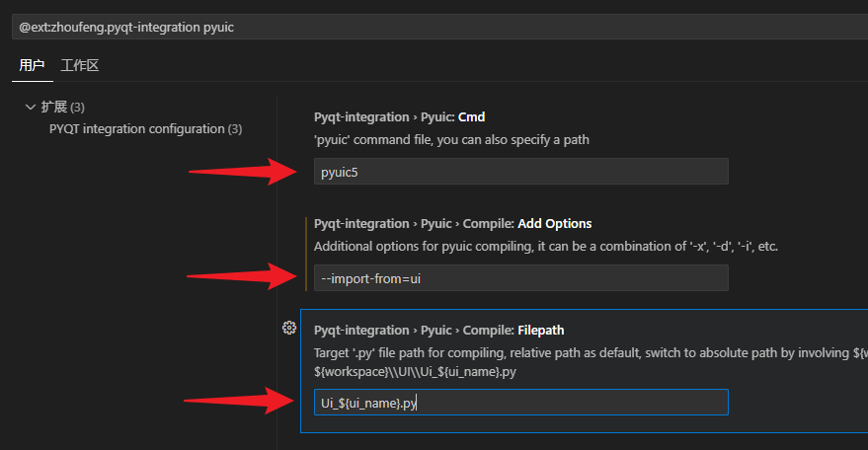Switch to the 用户 settings tab

click(32, 66)
